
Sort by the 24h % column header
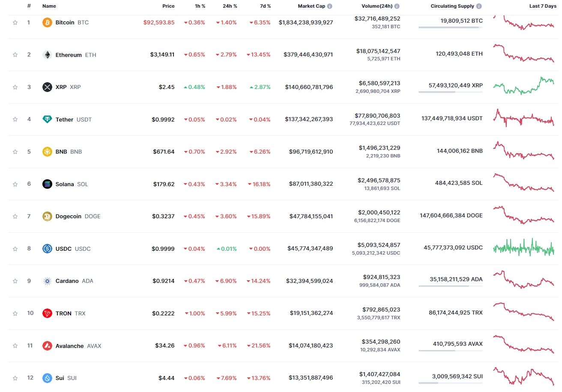click(x=229, y=6)
